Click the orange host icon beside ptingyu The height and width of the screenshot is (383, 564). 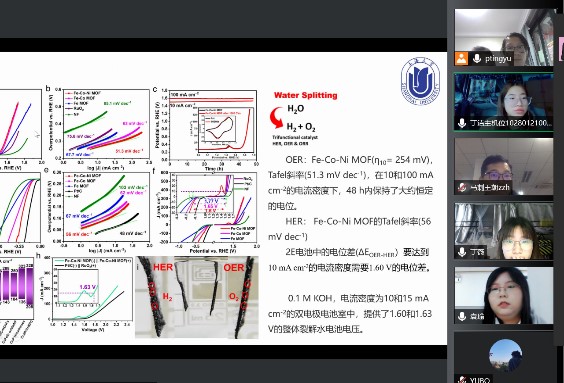point(461,59)
